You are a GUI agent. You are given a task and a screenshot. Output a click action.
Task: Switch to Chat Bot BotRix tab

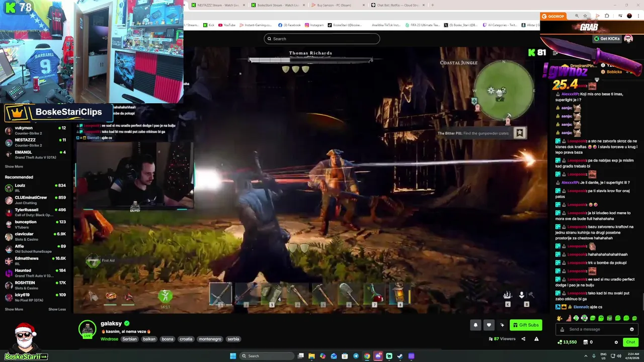[x=397, y=5]
